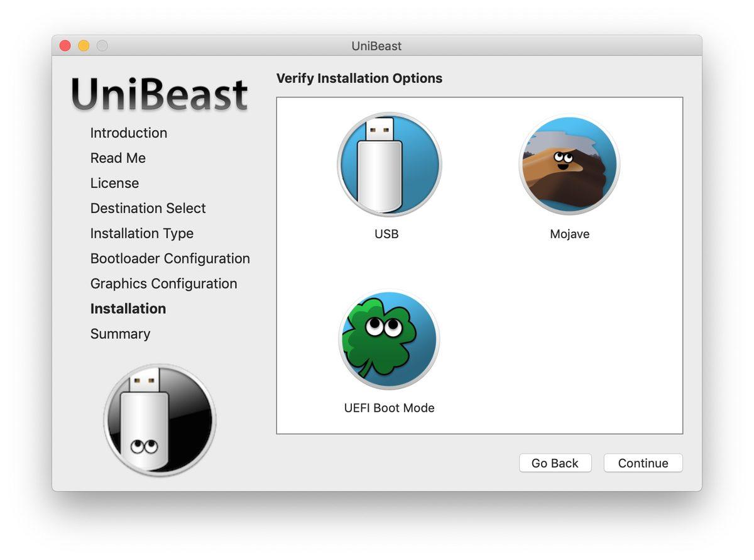This screenshot has width=754, height=560.
Task: Select the Mojave desert icon
Action: tap(569, 165)
